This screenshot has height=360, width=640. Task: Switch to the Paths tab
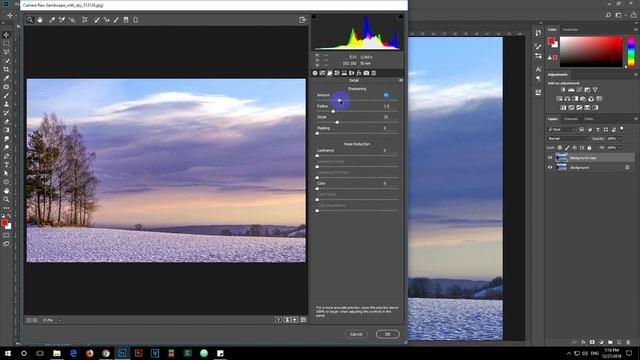tap(589, 119)
